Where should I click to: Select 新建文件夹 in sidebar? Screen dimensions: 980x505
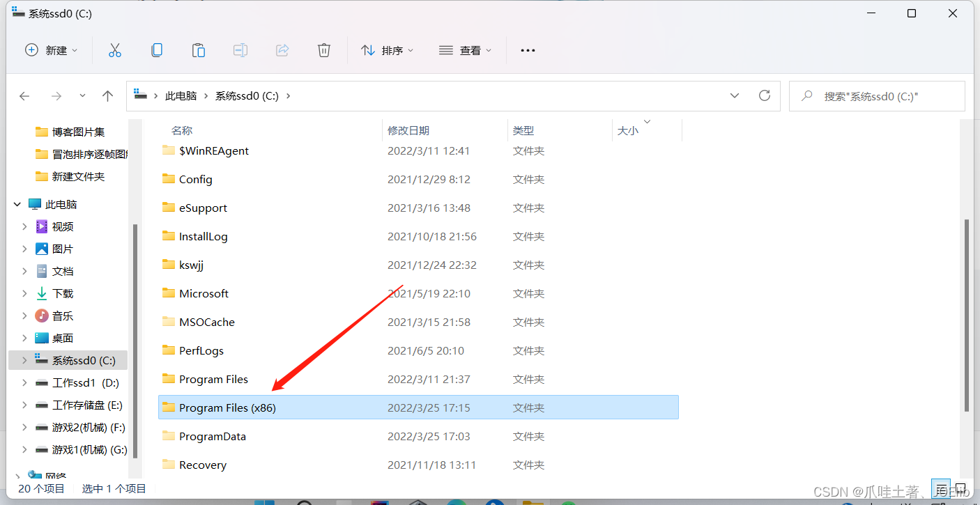pos(79,176)
